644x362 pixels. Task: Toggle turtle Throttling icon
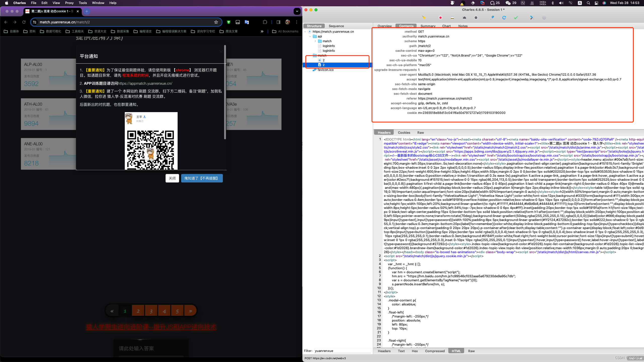pos(464,18)
